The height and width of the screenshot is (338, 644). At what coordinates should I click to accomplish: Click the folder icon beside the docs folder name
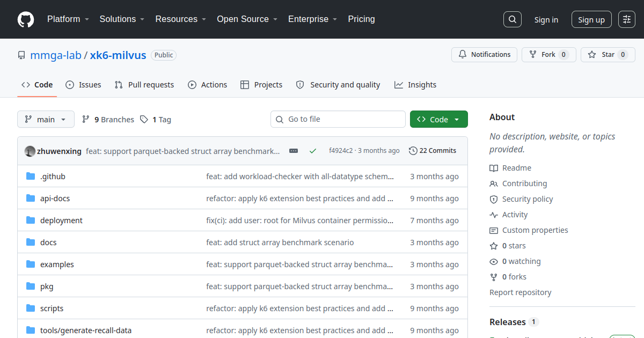(x=31, y=243)
